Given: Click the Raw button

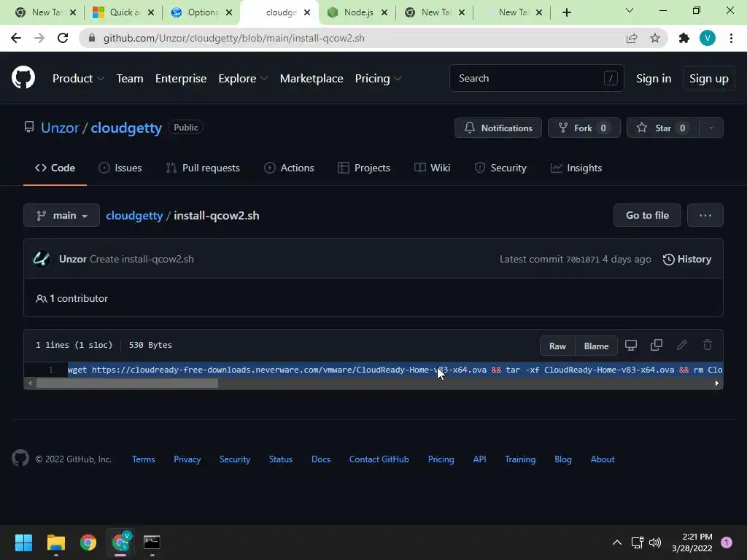Looking at the screenshot, I should pos(557,346).
